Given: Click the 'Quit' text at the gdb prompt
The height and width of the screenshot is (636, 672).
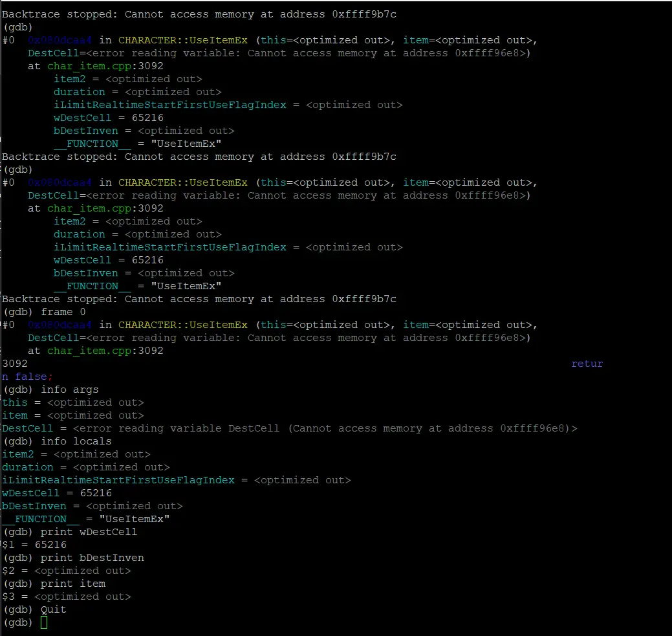Looking at the screenshot, I should coord(53,609).
